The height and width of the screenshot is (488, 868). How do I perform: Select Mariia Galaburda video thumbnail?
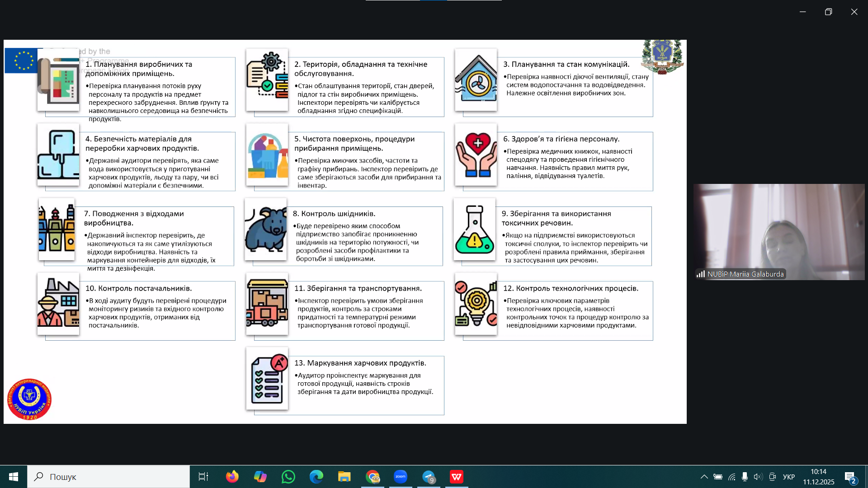click(778, 231)
